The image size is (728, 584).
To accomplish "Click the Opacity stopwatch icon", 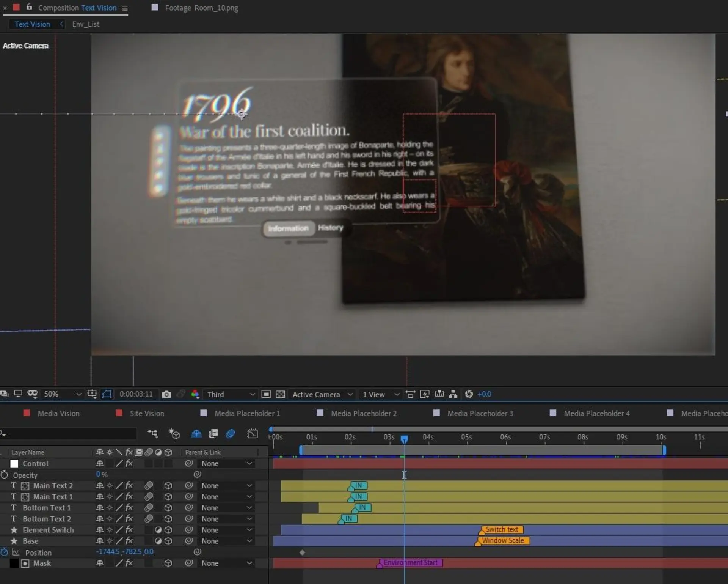I will coord(4,475).
